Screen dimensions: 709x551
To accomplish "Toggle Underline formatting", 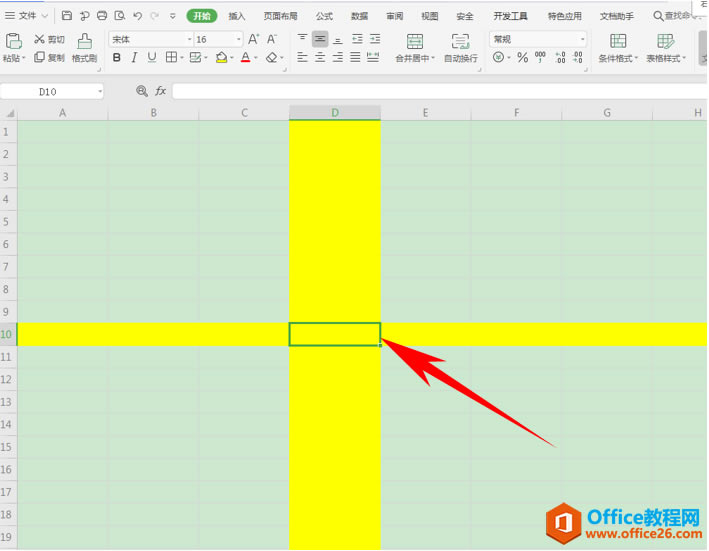I will tap(152, 57).
